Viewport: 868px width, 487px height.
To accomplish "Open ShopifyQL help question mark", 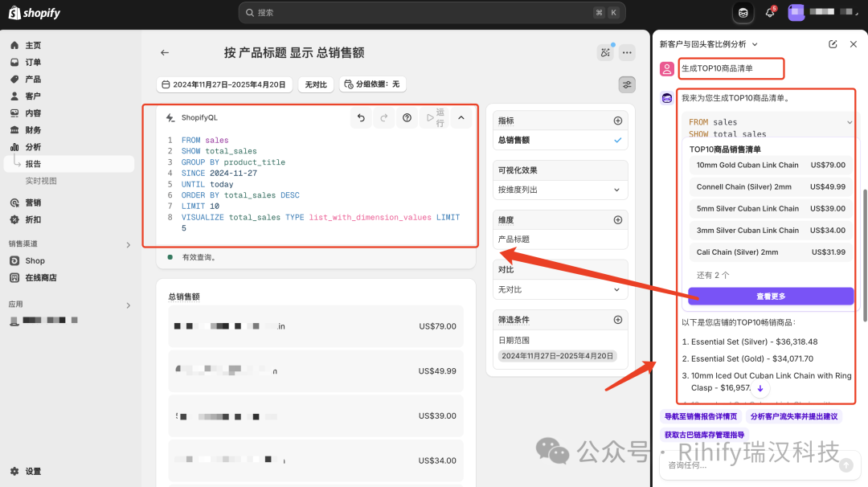I will tap(407, 118).
